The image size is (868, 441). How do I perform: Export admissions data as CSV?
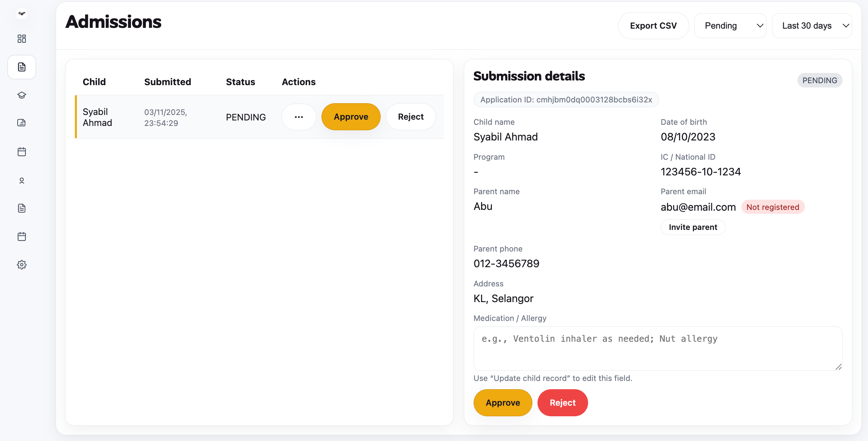click(653, 26)
